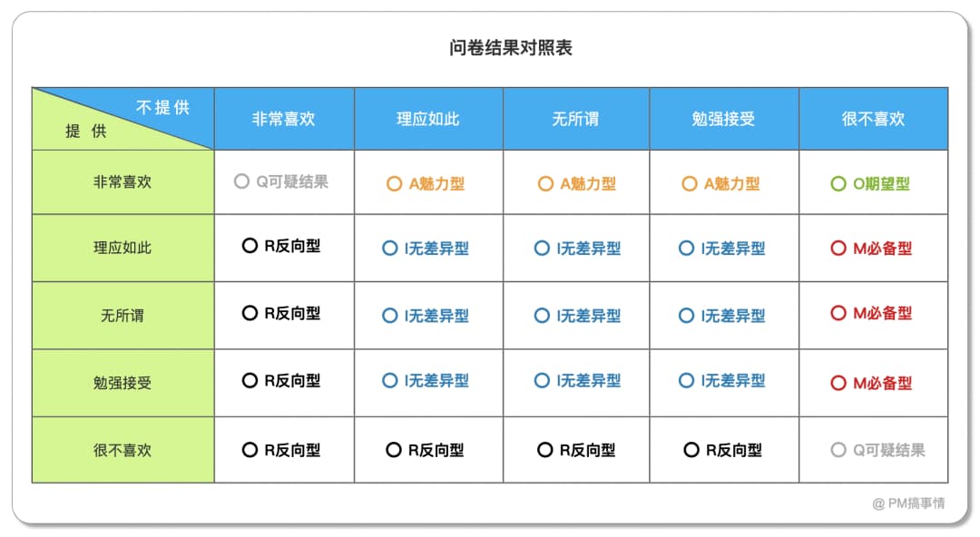
Task: Click the green circle beside O期望型
Action: tap(838, 183)
